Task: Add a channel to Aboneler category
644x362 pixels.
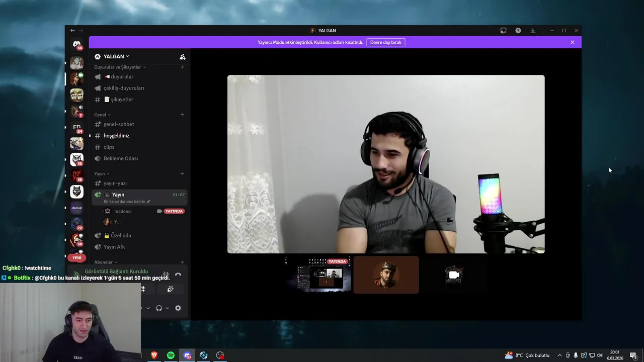Action: pos(182,262)
